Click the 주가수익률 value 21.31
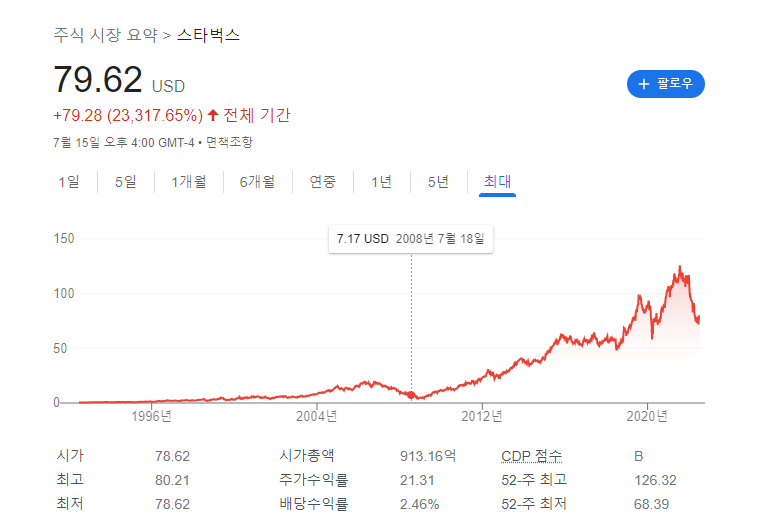Screen dimensions: 766x526 pos(417,480)
